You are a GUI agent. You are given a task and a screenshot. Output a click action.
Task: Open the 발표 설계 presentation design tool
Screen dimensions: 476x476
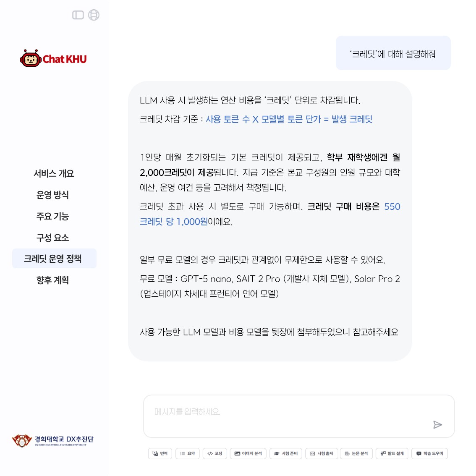(392, 453)
